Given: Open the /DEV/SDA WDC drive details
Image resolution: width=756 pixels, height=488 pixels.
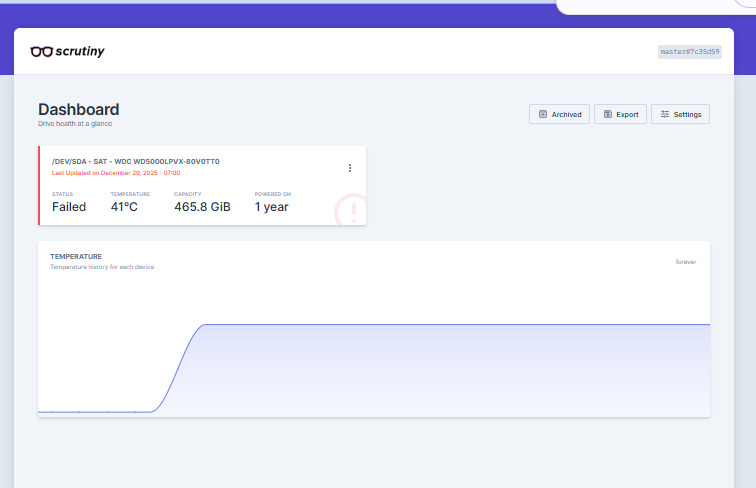Looking at the screenshot, I should 136,161.
